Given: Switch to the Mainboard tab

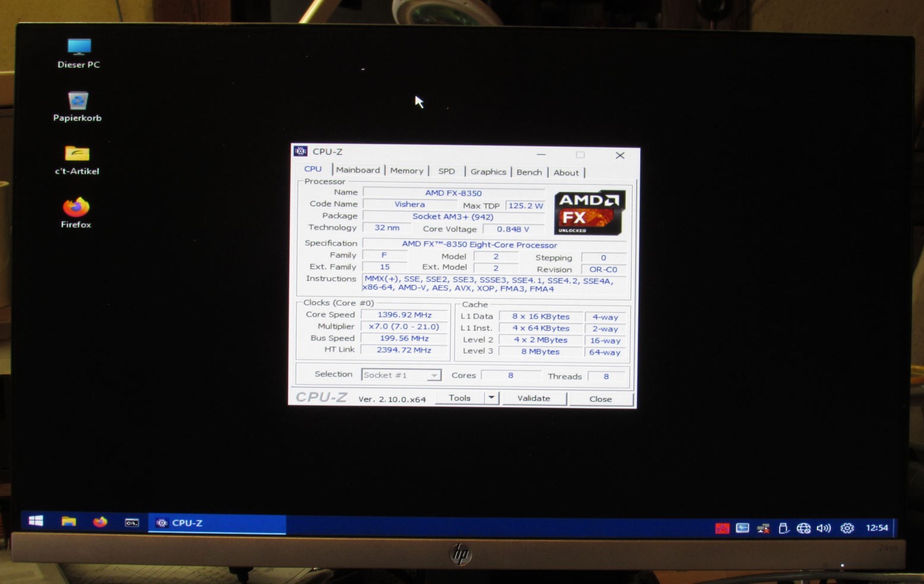Looking at the screenshot, I should [x=358, y=170].
